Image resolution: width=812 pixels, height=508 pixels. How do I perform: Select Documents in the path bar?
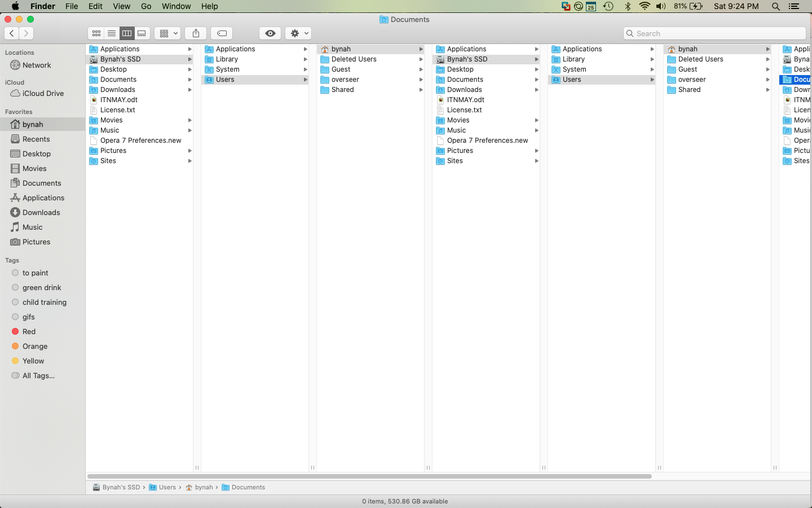click(248, 487)
